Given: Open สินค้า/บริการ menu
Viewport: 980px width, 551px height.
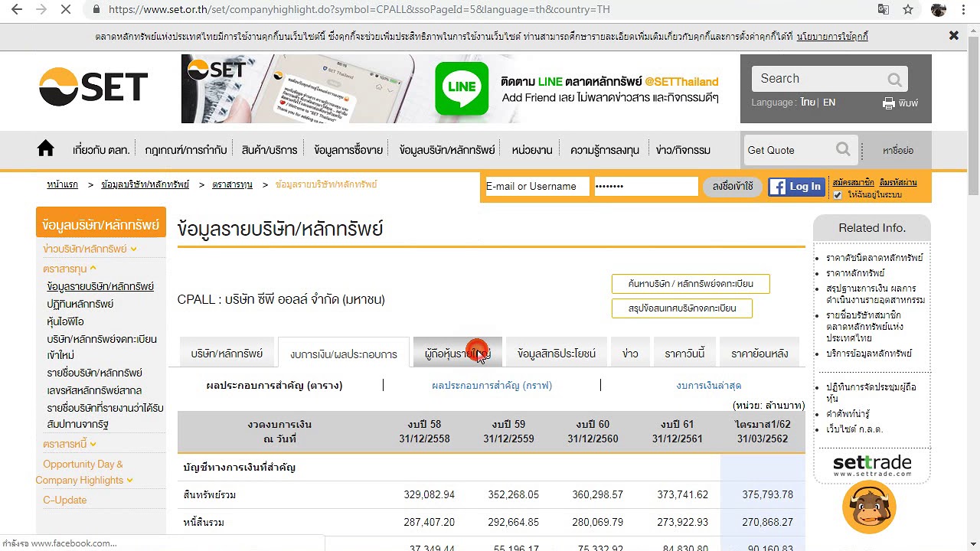Looking at the screenshot, I should (269, 150).
